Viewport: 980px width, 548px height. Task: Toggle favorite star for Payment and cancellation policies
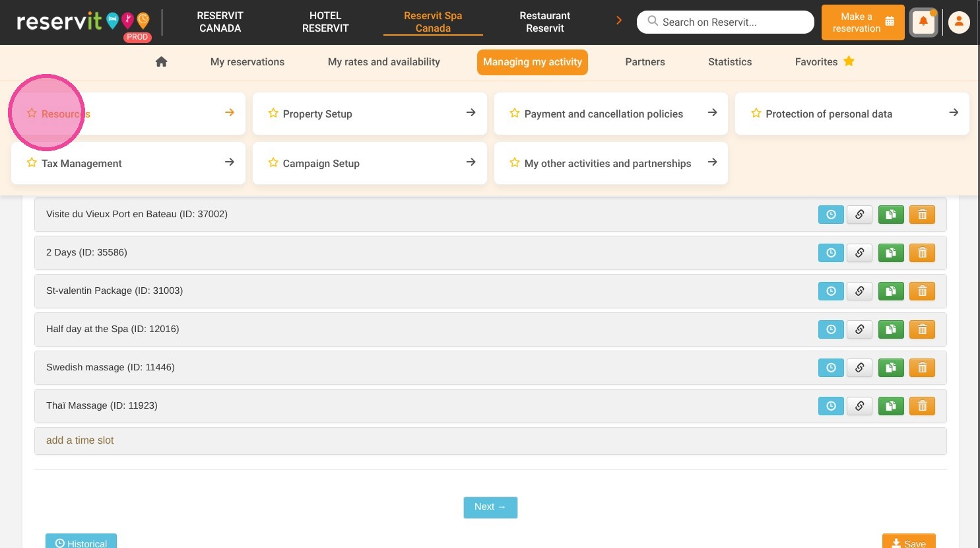pyautogui.click(x=515, y=114)
